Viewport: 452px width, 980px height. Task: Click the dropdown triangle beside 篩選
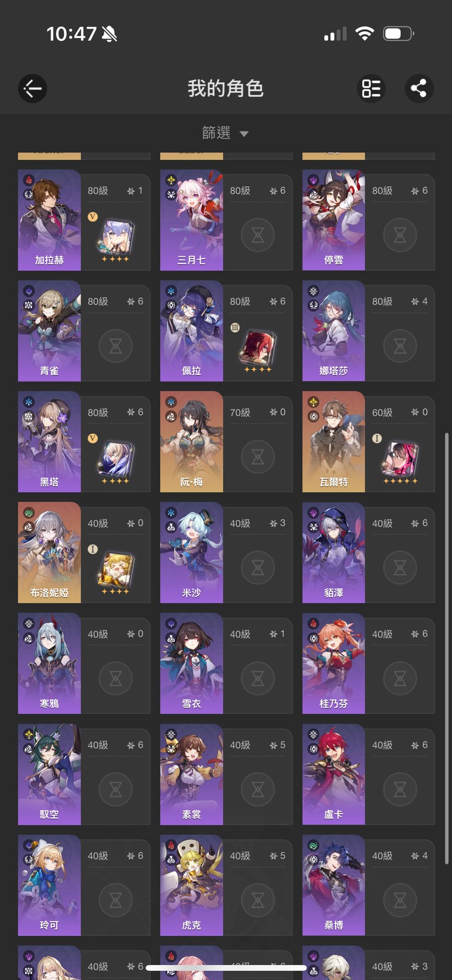(x=244, y=134)
